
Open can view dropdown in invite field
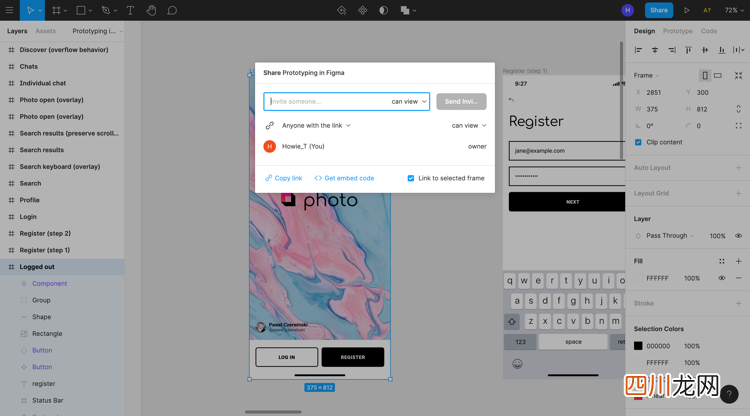(x=409, y=101)
